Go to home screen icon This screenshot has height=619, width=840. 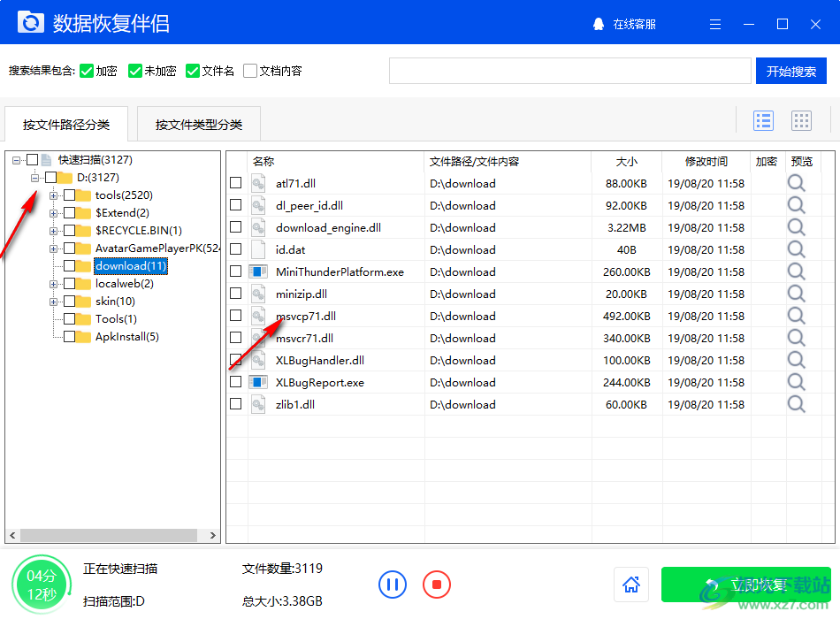point(631,585)
